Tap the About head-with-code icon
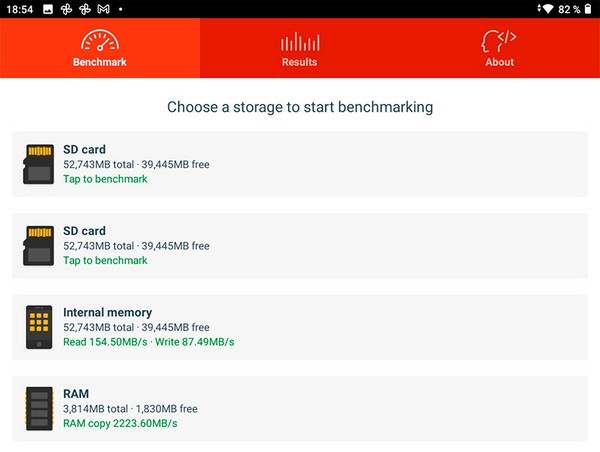Screen dimensions: 600x452 (x=499, y=41)
